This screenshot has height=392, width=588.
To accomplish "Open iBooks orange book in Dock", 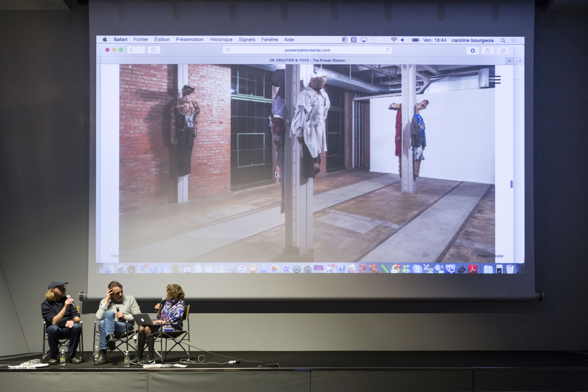I will tap(253, 269).
